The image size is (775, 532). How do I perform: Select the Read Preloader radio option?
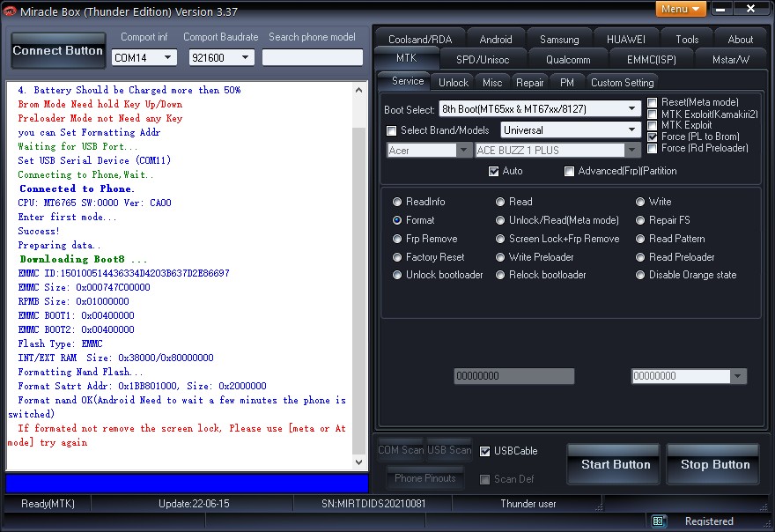640,257
